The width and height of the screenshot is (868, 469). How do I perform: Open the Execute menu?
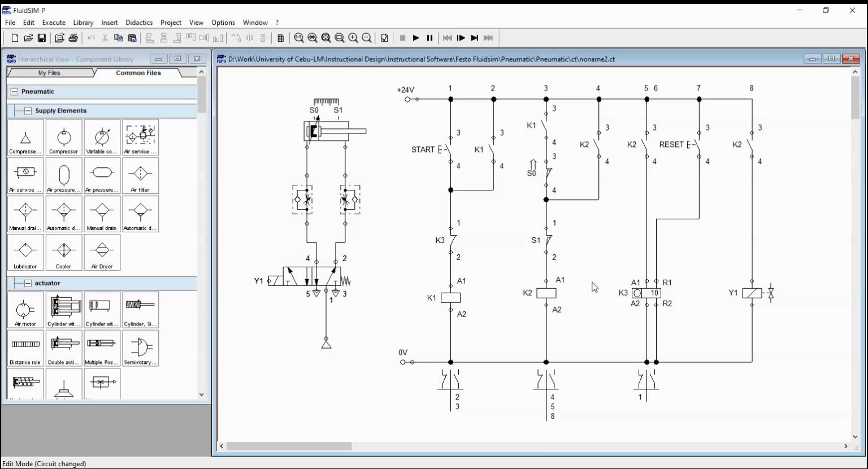click(x=54, y=23)
